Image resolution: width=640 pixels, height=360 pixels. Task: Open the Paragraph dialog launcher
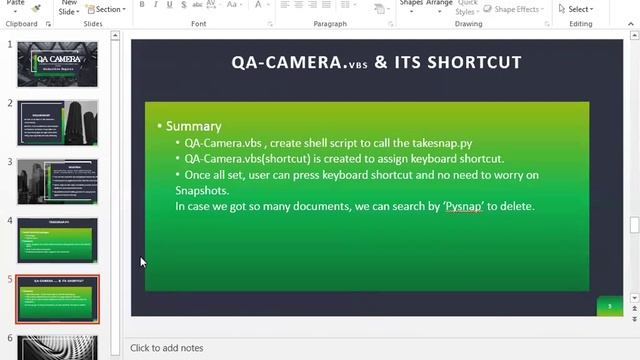[x=391, y=24]
